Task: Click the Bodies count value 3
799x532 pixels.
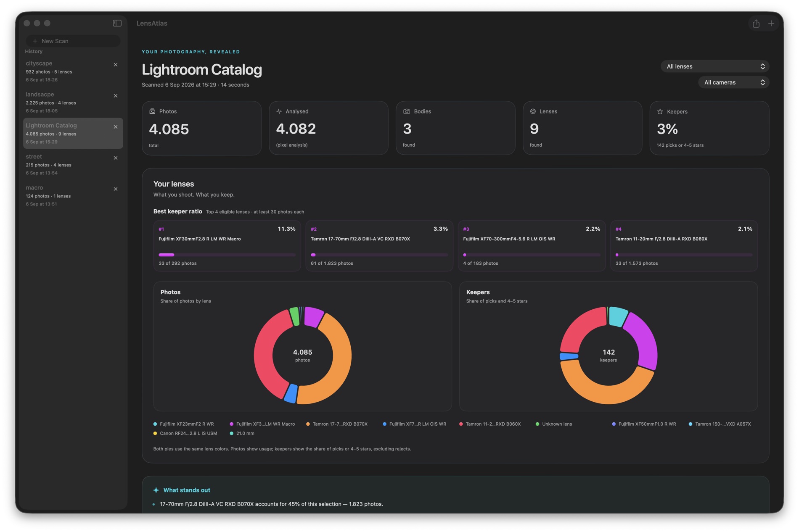Action: pos(407,129)
